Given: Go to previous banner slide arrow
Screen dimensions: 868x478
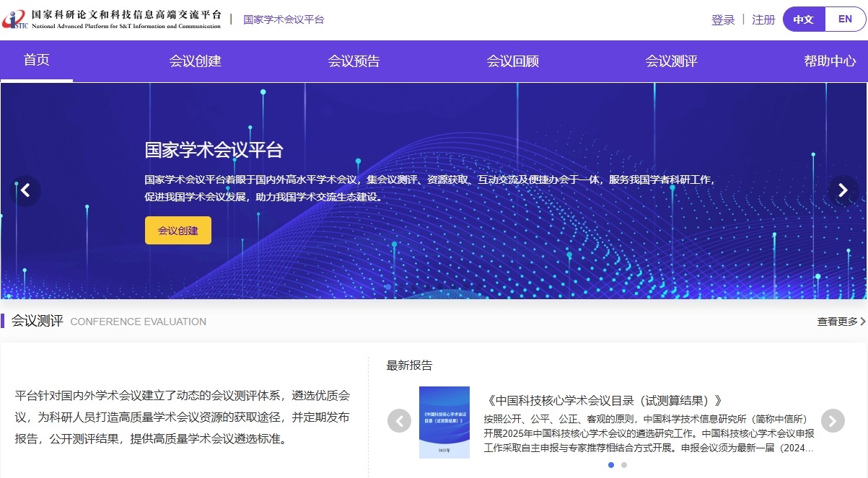Looking at the screenshot, I should pos(25,190).
